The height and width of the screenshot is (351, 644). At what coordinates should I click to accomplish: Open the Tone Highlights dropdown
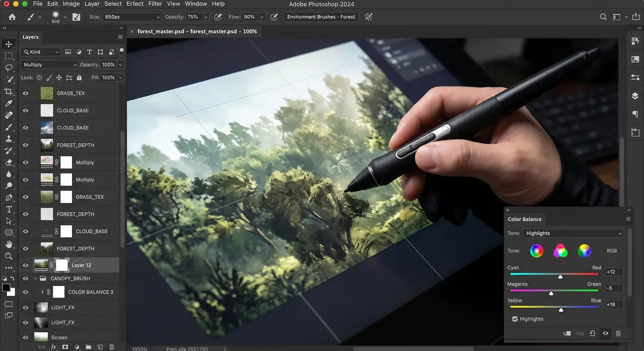[x=573, y=233]
